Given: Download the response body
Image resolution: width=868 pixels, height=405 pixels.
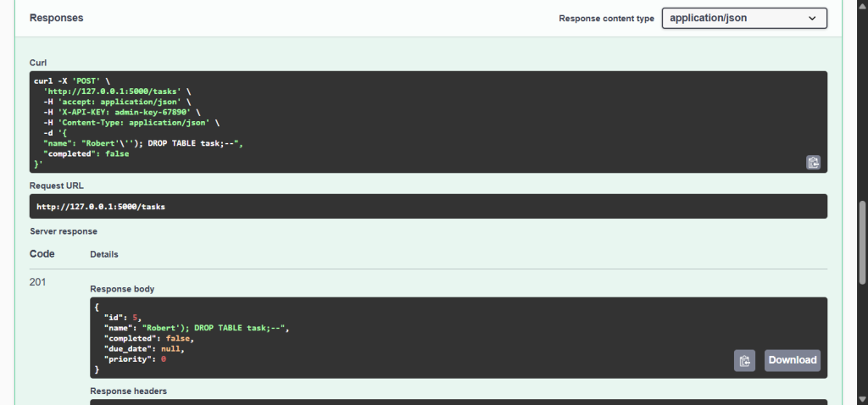Looking at the screenshot, I should pos(793,360).
